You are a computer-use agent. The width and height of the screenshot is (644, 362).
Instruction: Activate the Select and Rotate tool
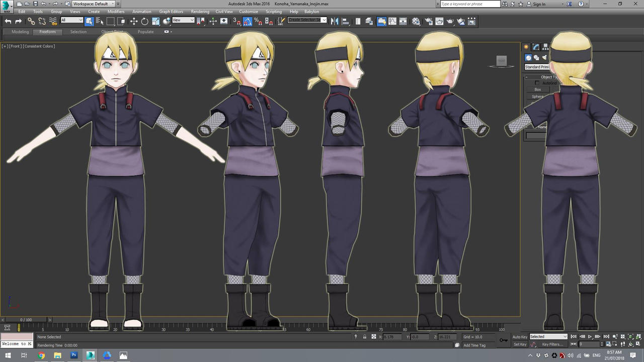pos(146,21)
